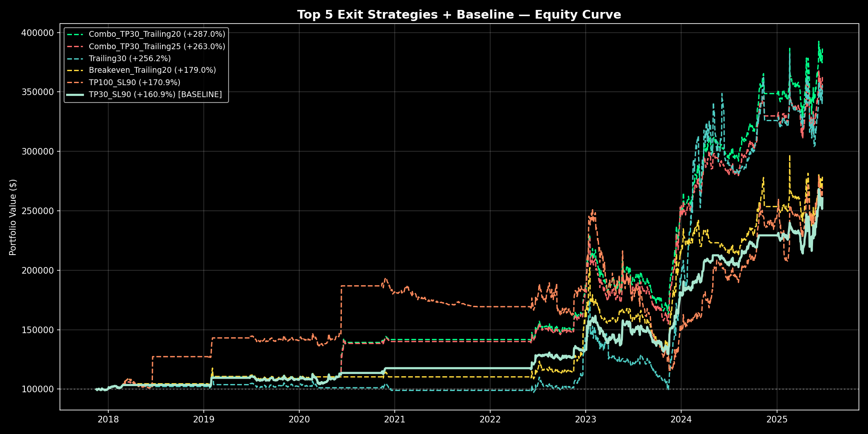The image size is (868, 434).
Task: Click the chart title text
Action: (x=459, y=14)
